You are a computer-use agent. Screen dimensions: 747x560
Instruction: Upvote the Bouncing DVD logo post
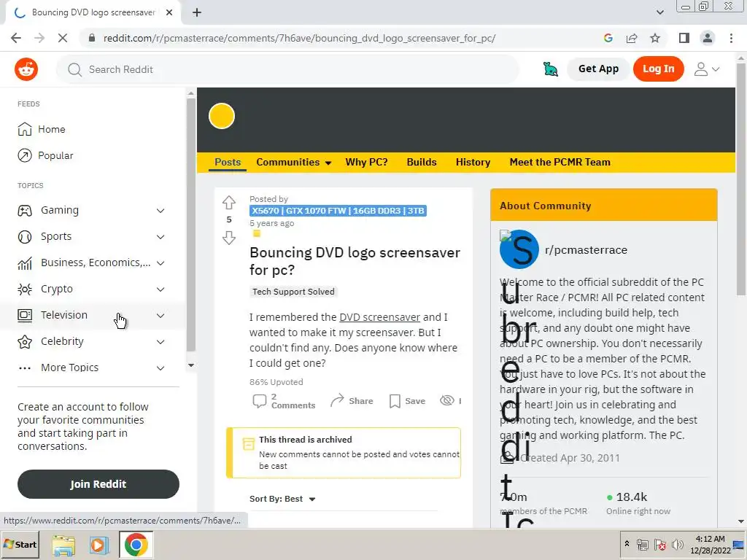[228, 203]
